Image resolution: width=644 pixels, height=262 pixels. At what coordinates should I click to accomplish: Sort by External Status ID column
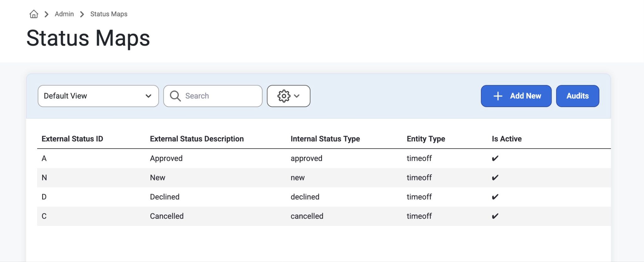tap(72, 139)
